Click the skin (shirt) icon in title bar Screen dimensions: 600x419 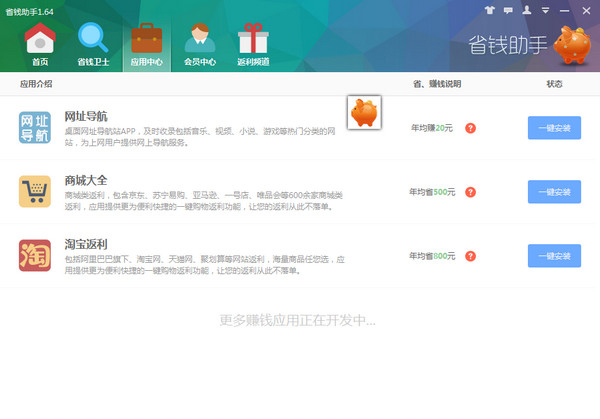(x=489, y=10)
